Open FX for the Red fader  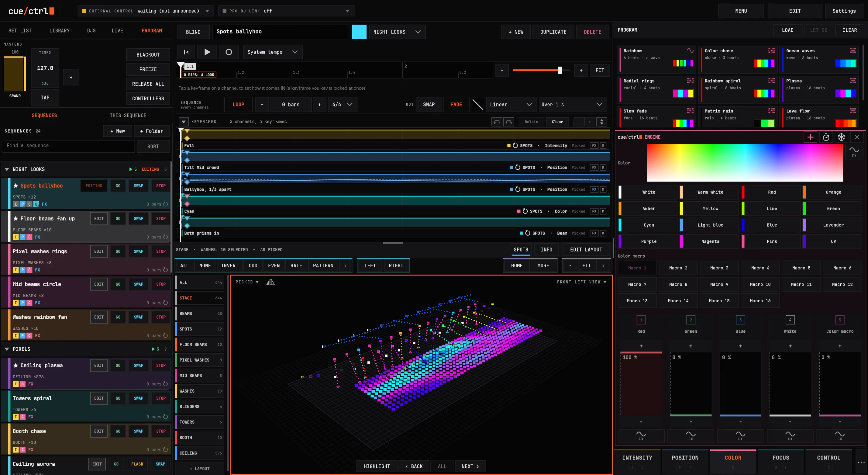(x=641, y=435)
